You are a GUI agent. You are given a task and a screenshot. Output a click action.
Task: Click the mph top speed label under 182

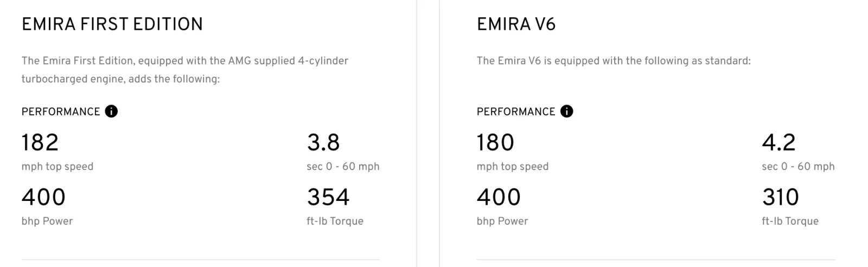coord(58,167)
